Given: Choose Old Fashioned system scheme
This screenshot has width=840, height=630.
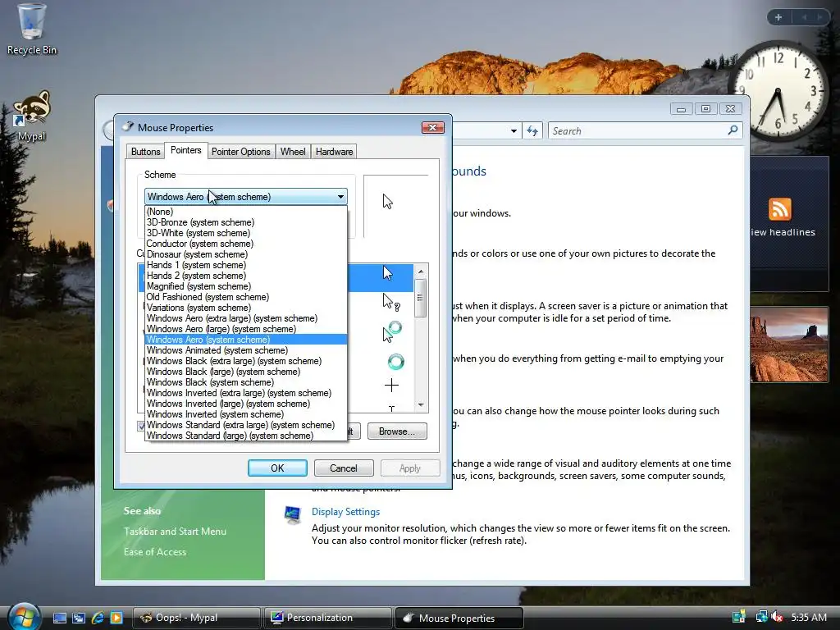Looking at the screenshot, I should point(246,297).
